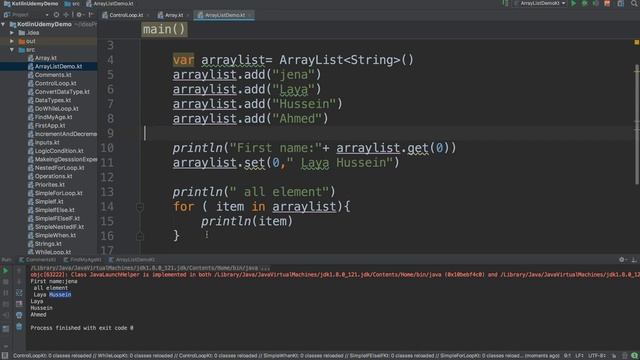Click the yellow inspection indicator atop editor
Viewport: 640px width, 360px height.
click(x=636, y=42)
